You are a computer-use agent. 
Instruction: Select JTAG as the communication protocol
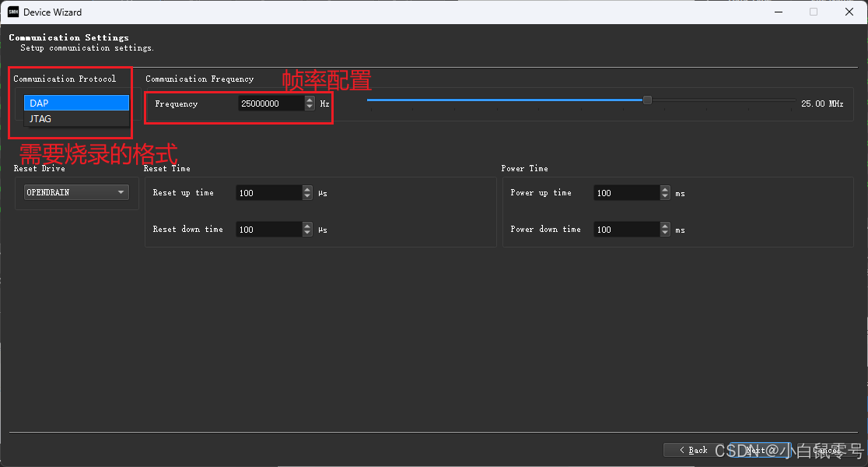75,118
